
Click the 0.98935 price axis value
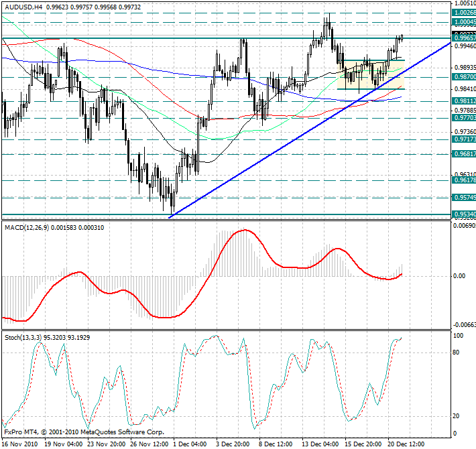pyautogui.click(x=465, y=67)
